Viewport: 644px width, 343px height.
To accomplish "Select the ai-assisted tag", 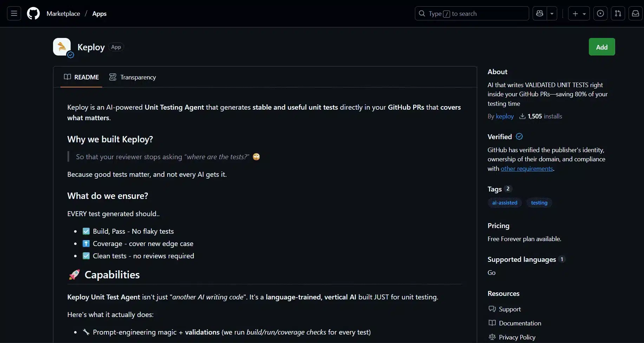I will click(x=505, y=203).
